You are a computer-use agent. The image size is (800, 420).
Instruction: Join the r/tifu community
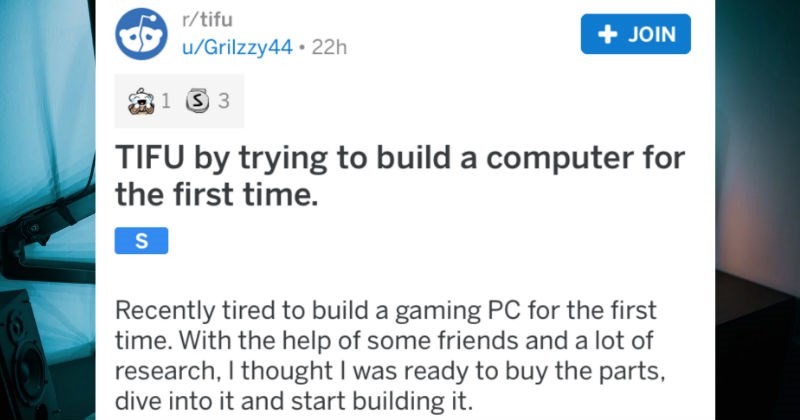pos(636,32)
